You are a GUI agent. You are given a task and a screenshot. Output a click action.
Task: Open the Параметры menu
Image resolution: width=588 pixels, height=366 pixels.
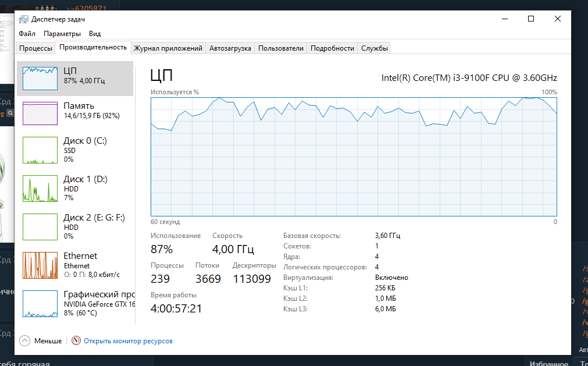tap(62, 34)
